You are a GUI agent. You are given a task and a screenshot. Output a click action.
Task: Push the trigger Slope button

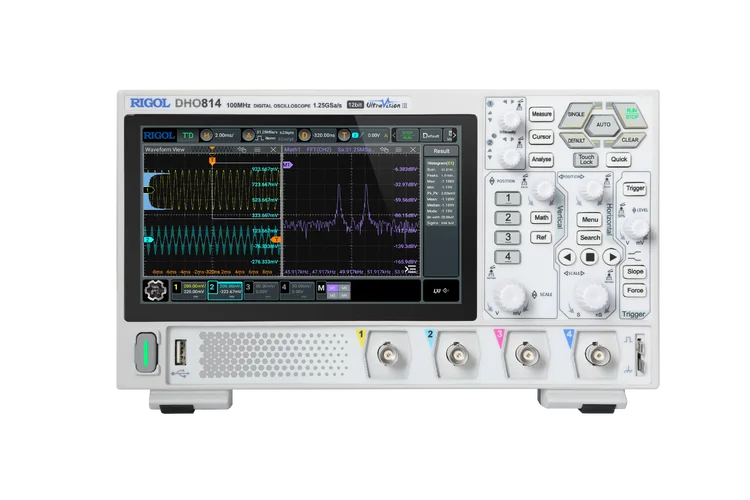tap(635, 272)
